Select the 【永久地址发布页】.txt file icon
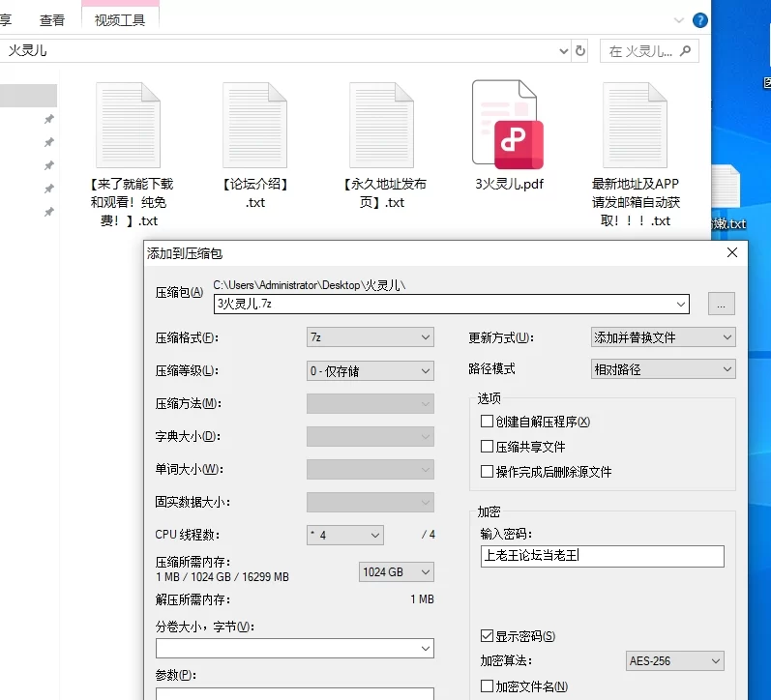 click(381, 126)
